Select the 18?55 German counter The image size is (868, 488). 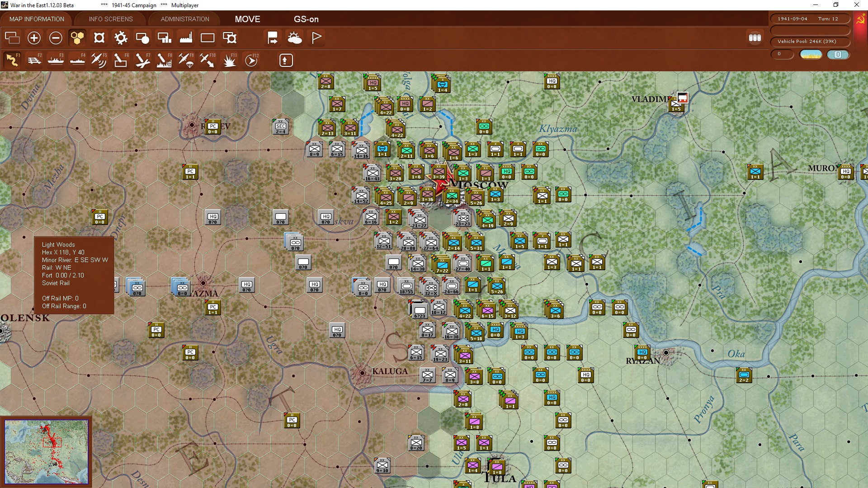tap(406, 286)
